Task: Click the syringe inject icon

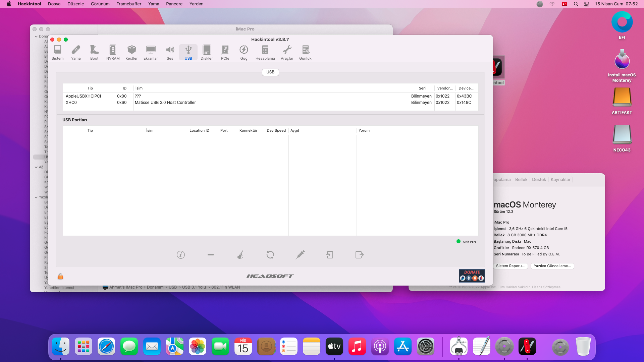Action: point(300,255)
